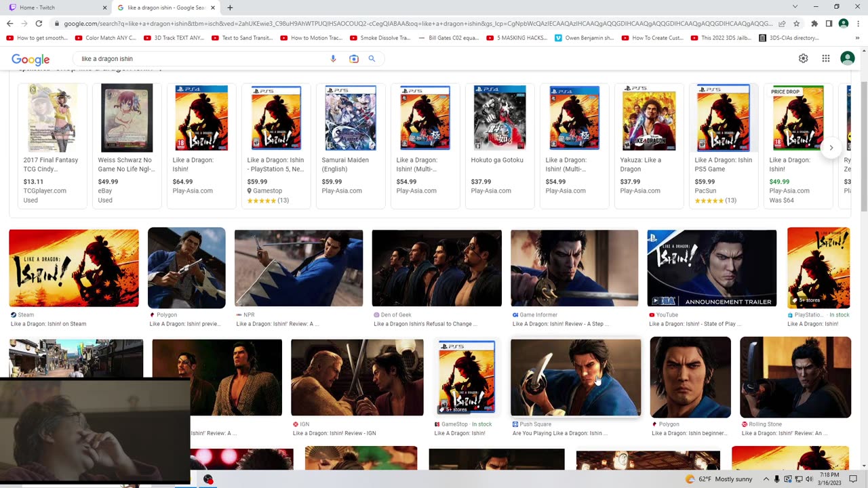Open 'Bill Gates C02 equa...' bookmark

pos(449,38)
